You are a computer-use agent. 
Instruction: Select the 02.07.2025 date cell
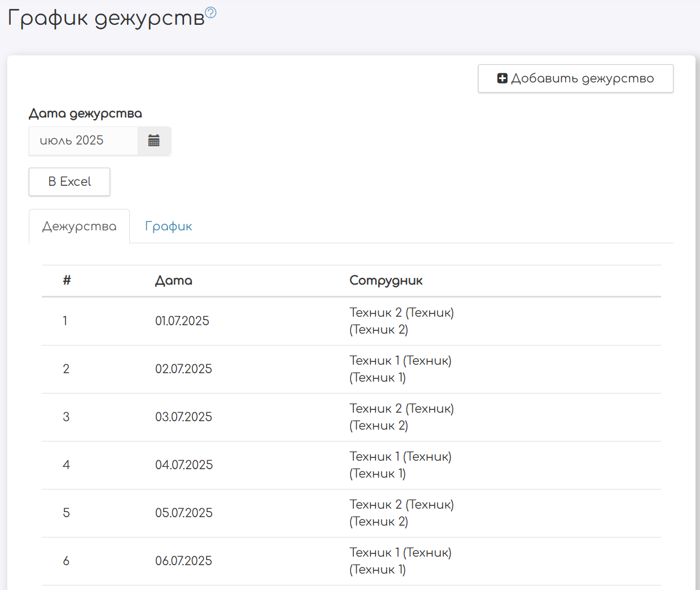(183, 369)
